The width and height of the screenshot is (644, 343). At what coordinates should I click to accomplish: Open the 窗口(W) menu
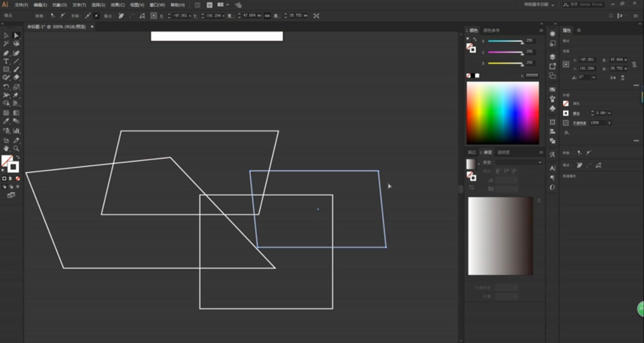point(157,5)
